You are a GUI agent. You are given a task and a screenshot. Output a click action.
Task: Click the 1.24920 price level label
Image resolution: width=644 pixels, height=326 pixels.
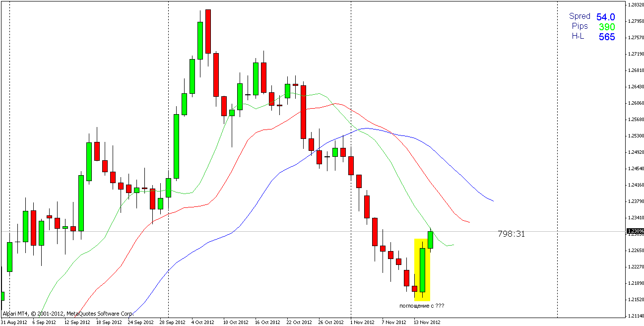(636, 152)
